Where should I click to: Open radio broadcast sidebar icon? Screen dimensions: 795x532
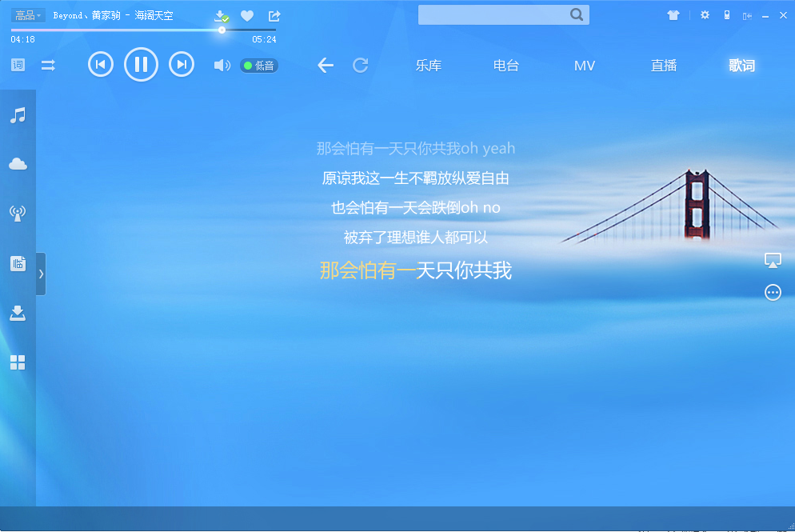18,213
